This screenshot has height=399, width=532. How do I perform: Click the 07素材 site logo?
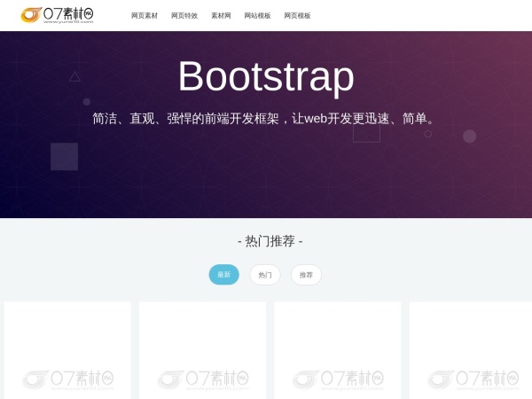(57, 15)
